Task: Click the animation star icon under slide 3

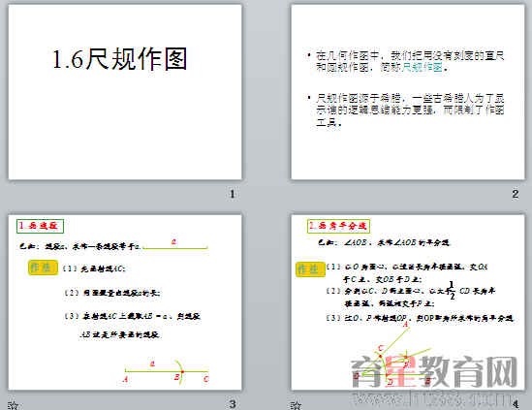Action: (13, 405)
